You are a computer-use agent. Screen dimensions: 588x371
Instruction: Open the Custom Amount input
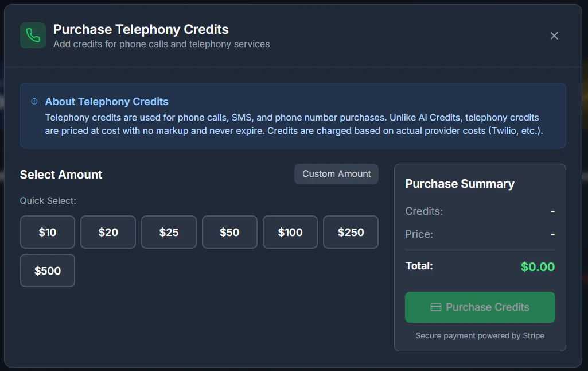(336, 174)
